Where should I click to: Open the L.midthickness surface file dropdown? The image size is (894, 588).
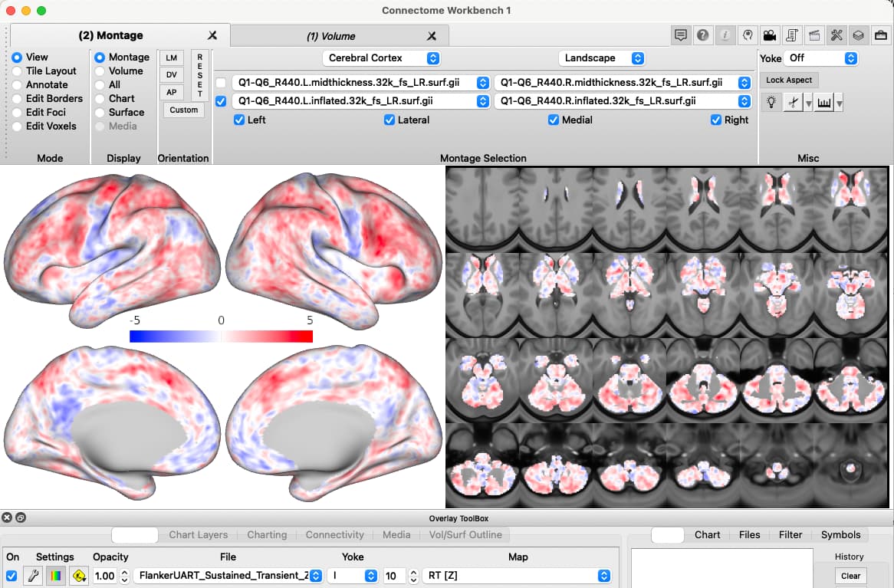(x=360, y=83)
